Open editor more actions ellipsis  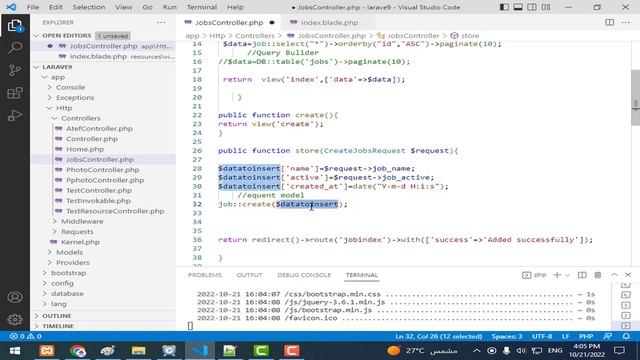pyautogui.click(x=626, y=22)
